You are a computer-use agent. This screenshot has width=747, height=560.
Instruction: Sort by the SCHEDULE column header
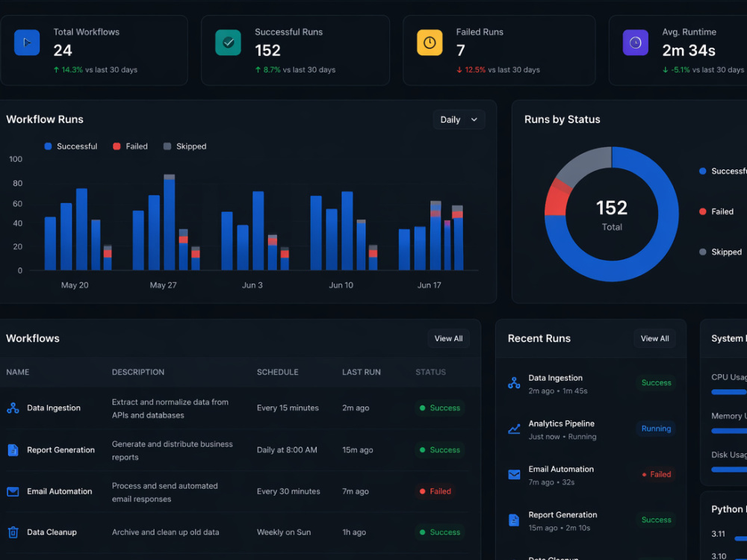point(278,372)
